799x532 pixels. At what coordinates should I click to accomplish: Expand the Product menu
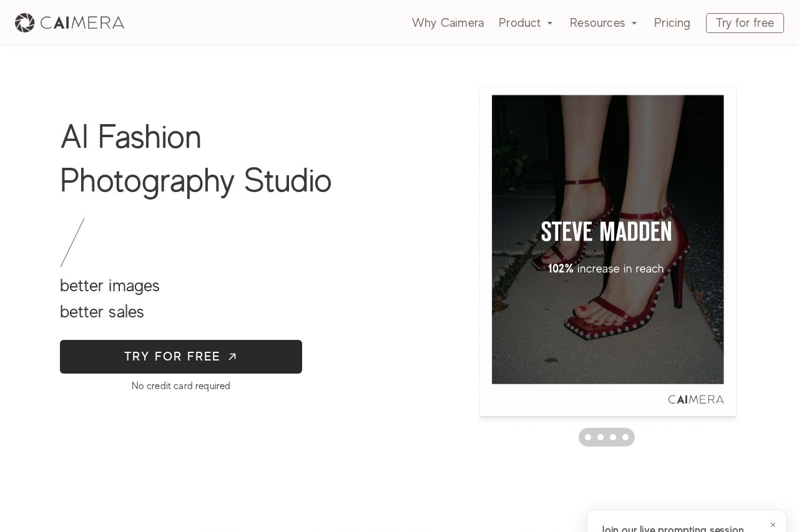click(x=526, y=23)
